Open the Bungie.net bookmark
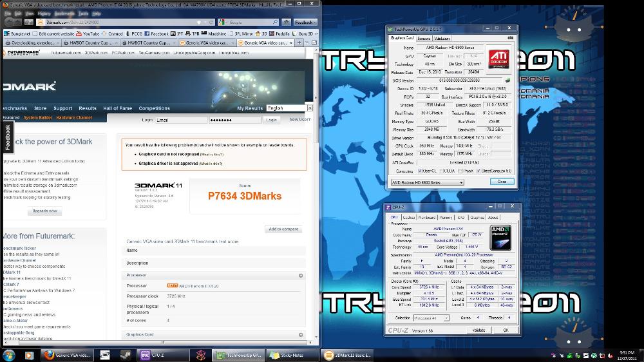The height and width of the screenshot is (362, 644). pos(17,33)
